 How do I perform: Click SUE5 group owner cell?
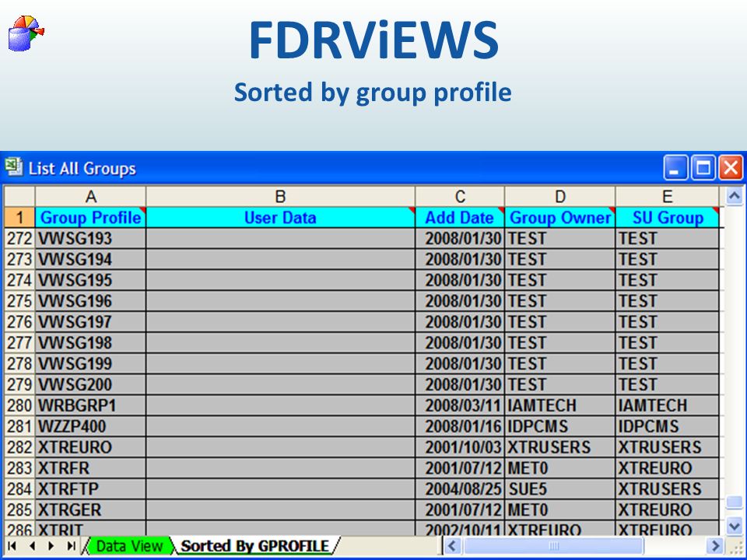pos(559,489)
